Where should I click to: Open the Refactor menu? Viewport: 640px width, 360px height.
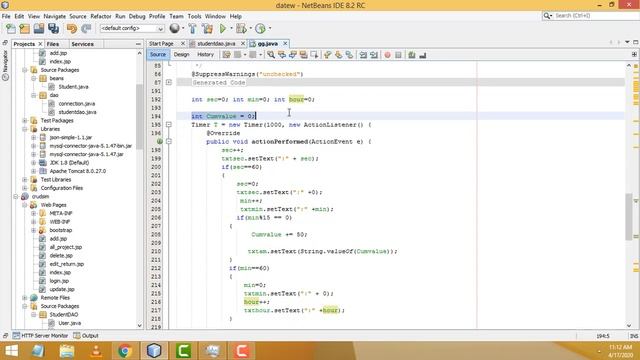(x=101, y=16)
